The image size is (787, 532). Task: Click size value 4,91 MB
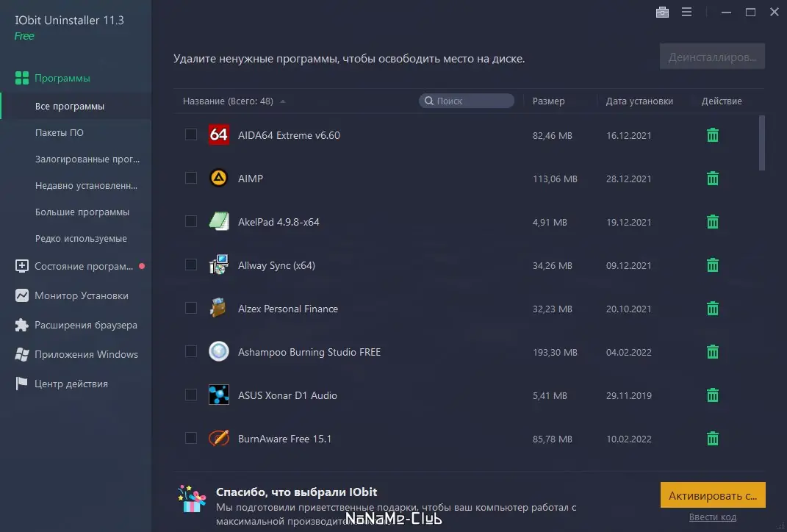550,223
